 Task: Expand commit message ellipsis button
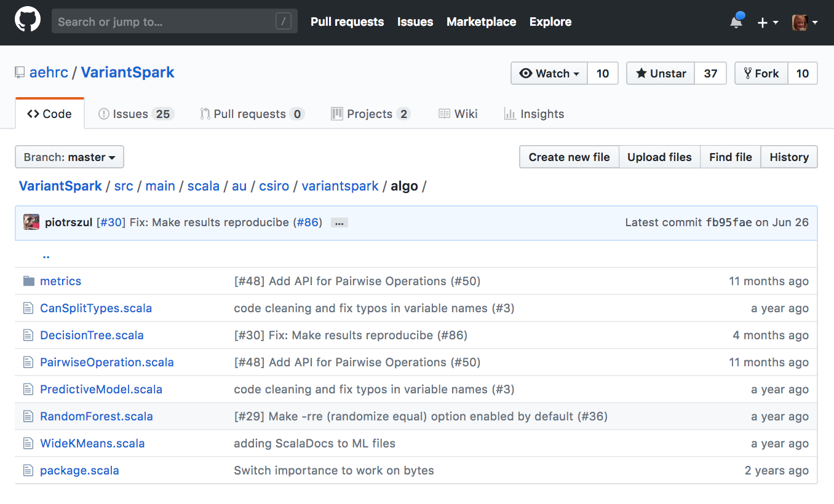[x=340, y=222]
